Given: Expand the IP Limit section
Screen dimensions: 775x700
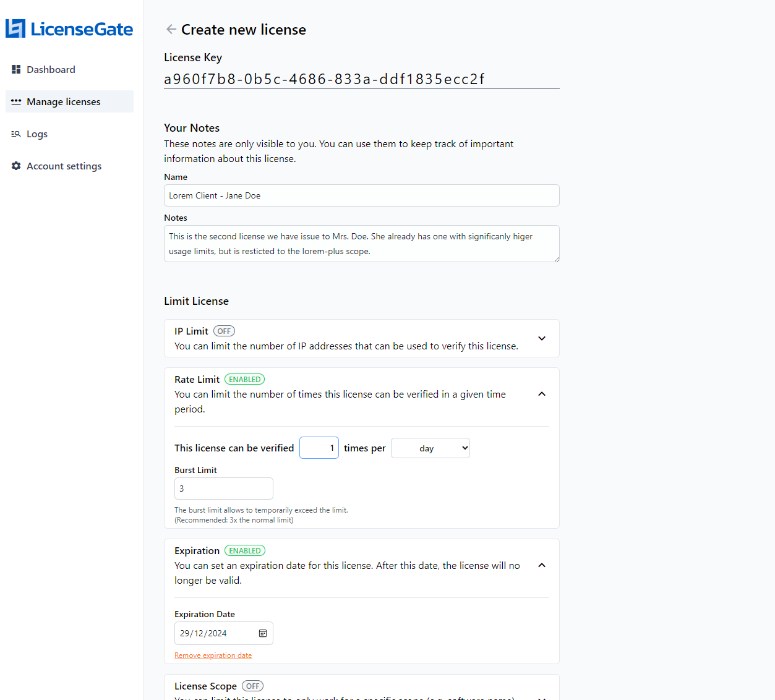Looking at the screenshot, I should point(542,338).
